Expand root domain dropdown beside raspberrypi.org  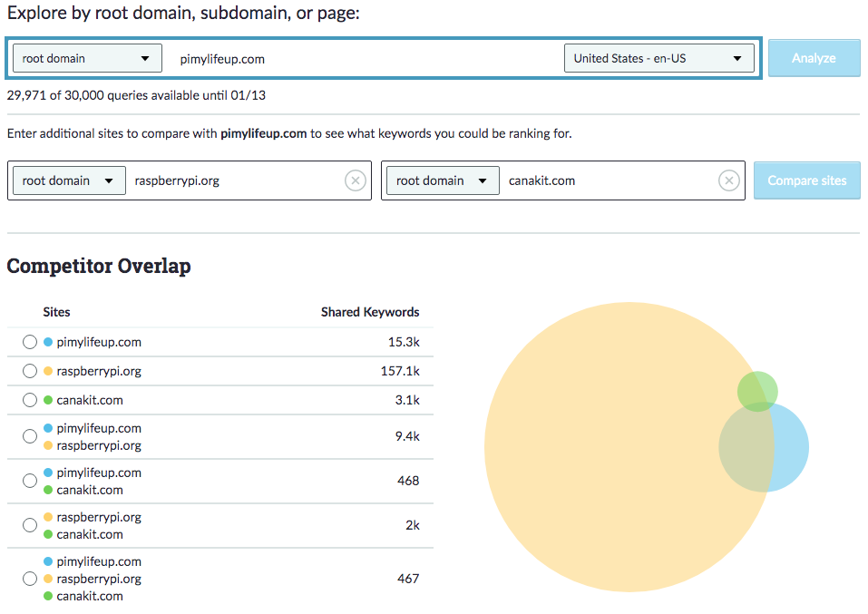pos(69,181)
